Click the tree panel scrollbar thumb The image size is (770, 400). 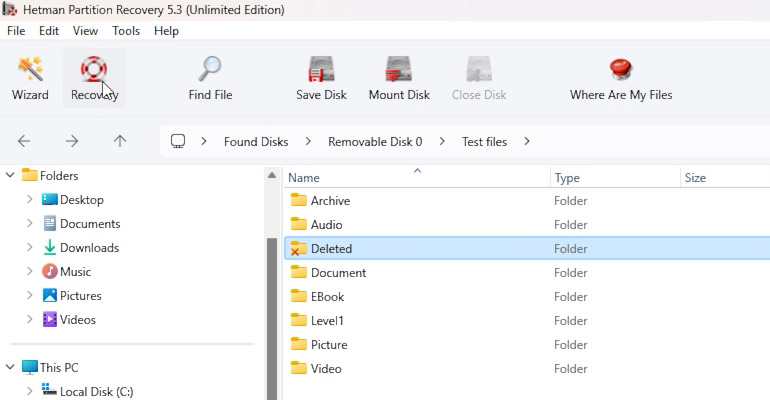click(272, 319)
